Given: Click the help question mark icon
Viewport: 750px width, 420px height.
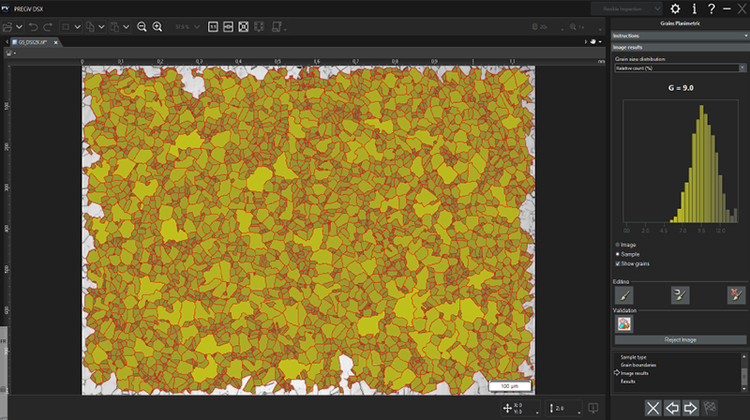Looking at the screenshot, I should pos(713,8).
